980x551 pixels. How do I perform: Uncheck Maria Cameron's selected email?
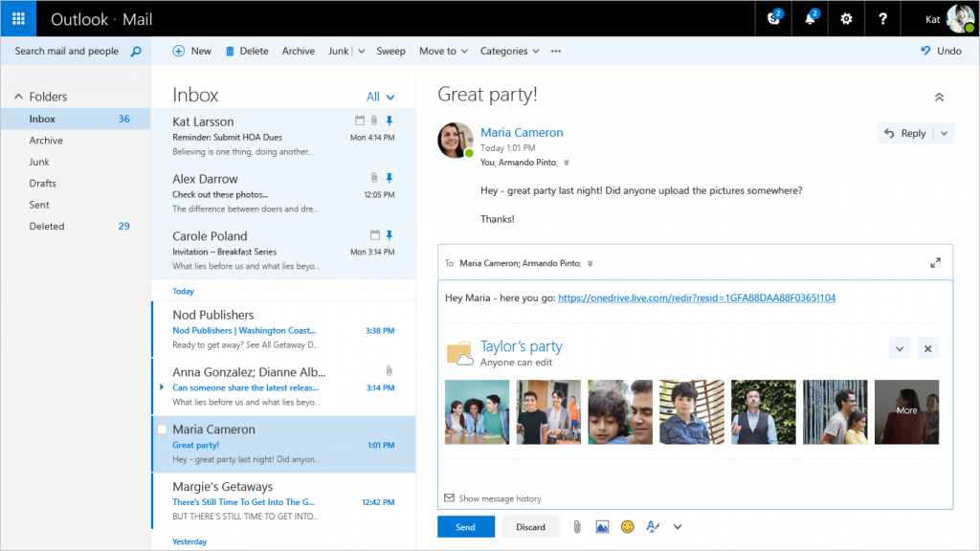[164, 430]
